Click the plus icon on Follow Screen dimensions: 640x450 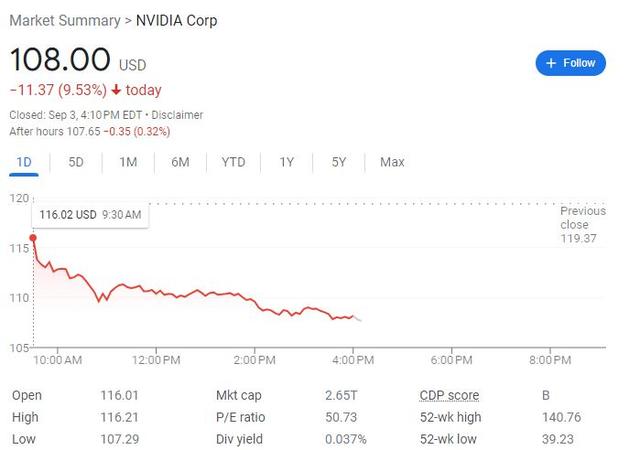[x=550, y=63]
